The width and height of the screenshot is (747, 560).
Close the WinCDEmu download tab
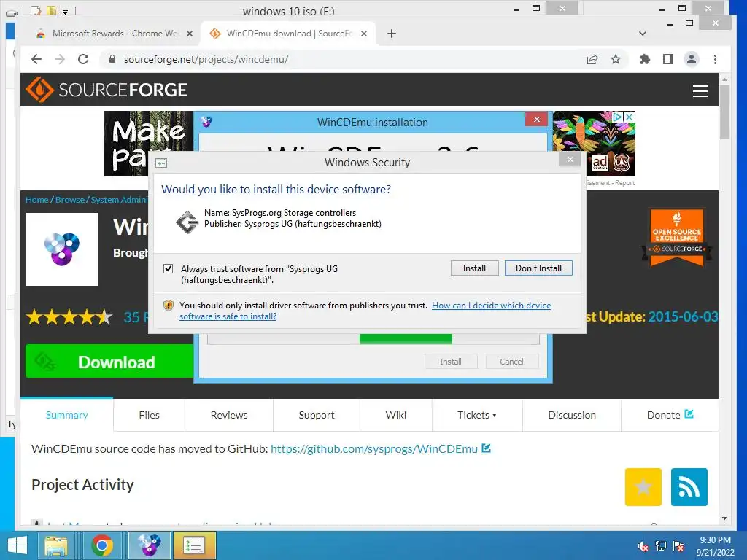[364, 34]
